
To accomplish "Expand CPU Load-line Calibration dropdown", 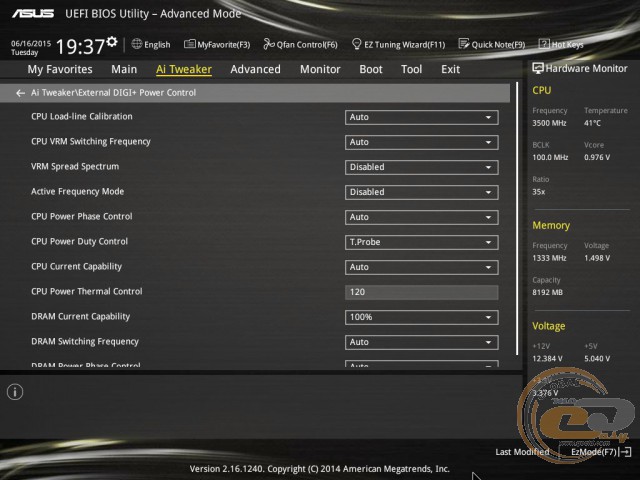I will click(421, 117).
